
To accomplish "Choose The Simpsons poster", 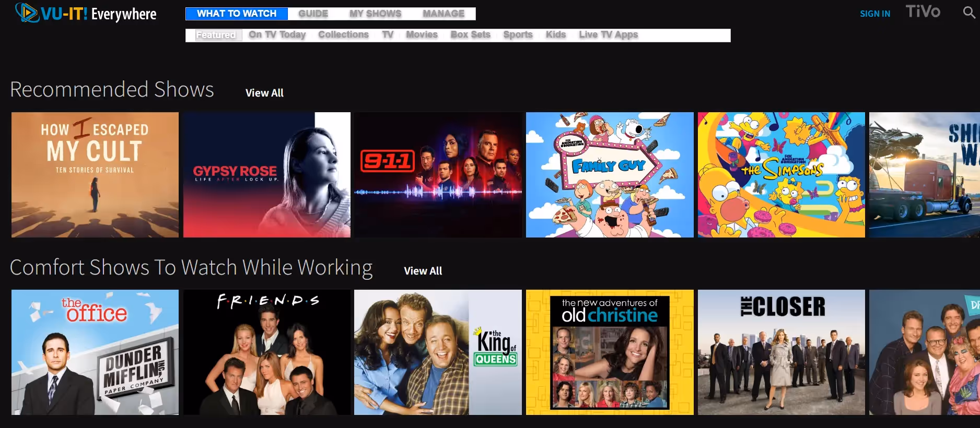I will coord(781,175).
